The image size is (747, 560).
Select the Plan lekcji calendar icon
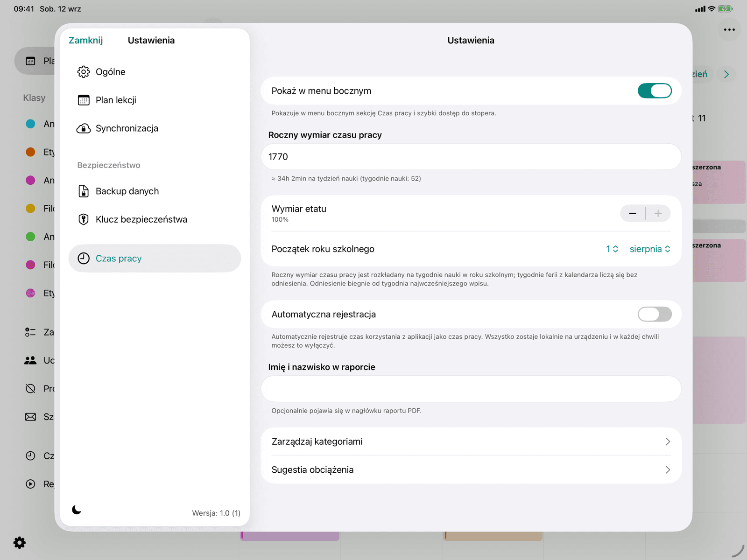84,100
